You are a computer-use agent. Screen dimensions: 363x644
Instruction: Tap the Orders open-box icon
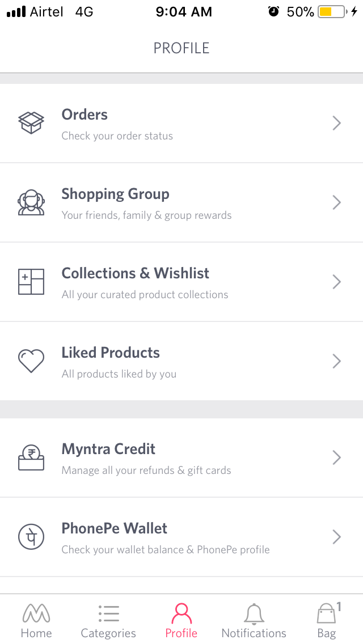[31, 122]
